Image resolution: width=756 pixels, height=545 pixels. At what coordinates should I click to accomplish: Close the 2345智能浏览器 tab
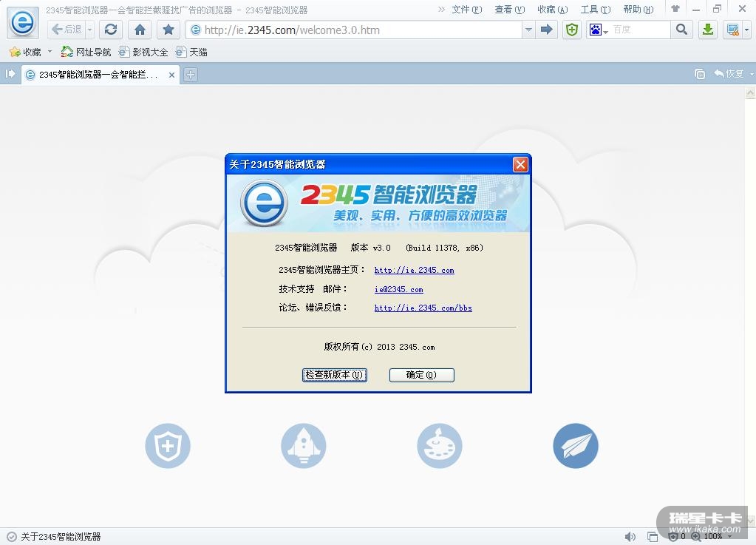[x=171, y=75]
